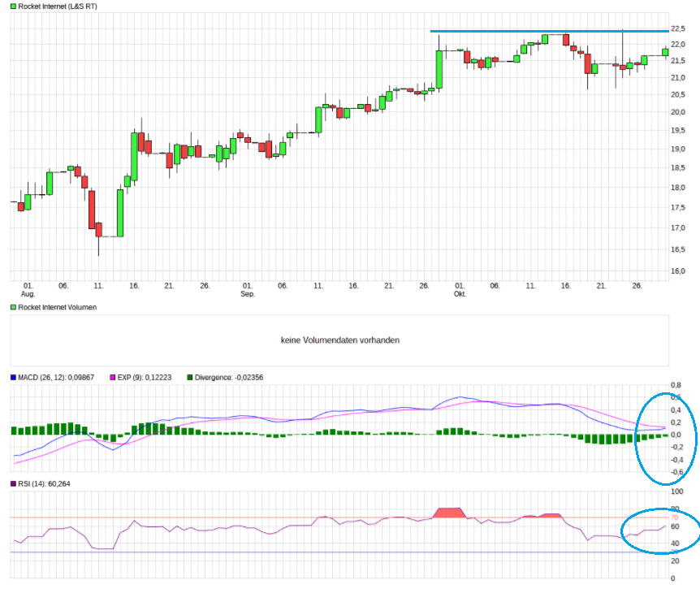Click the 'keine Volumendaten vorhanden' message

[x=339, y=340]
